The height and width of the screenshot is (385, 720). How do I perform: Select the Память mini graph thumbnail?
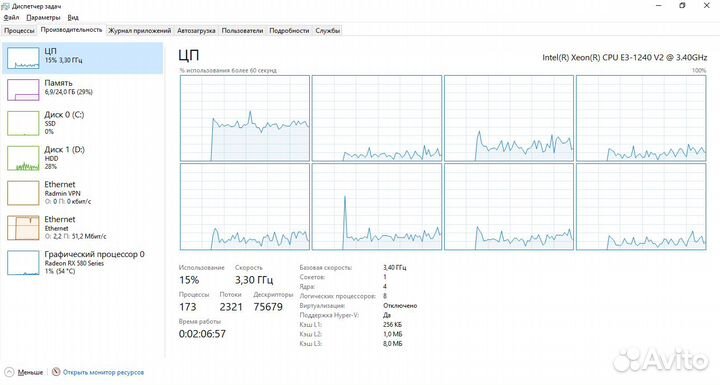point(23,90)
